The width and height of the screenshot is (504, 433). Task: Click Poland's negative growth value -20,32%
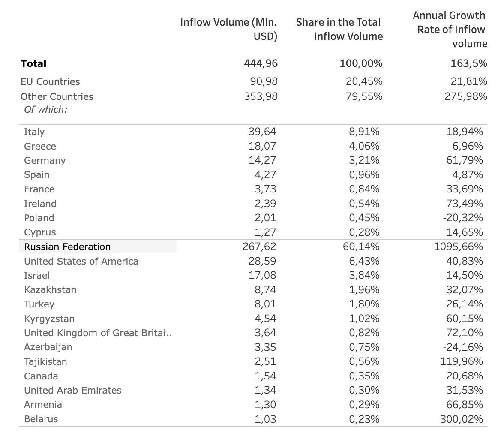(463, 218)
